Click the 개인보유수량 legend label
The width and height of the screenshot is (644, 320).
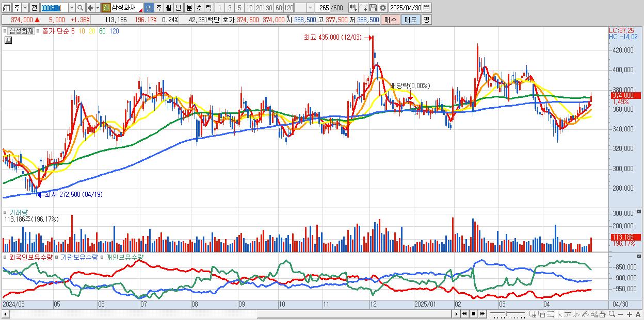pyautogui.click(x=124, y=257)
